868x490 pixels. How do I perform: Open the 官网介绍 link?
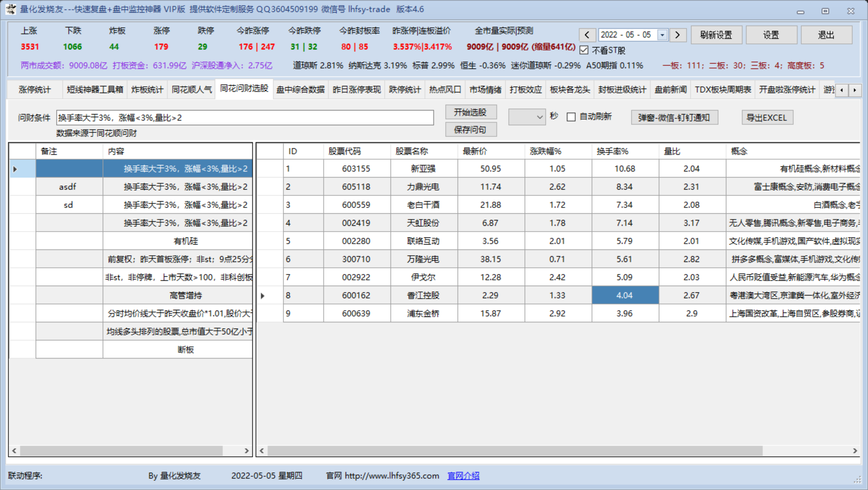click(463, 476)
